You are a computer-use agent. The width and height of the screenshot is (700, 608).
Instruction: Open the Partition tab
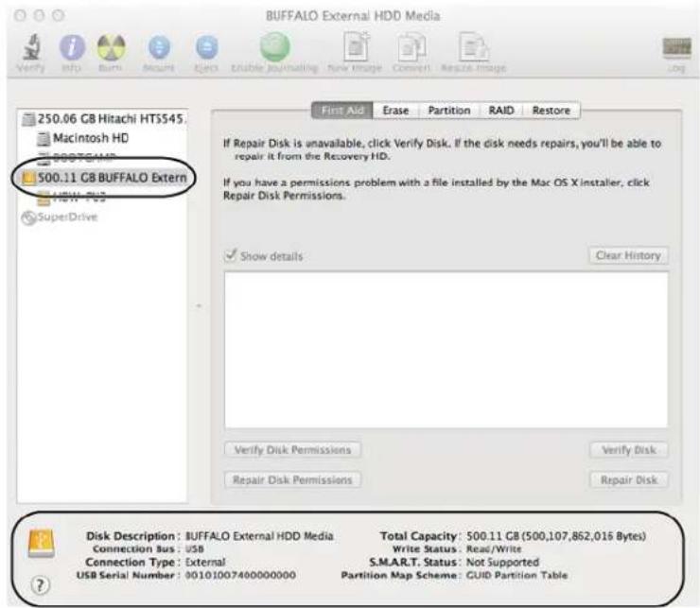(x=449, y=111)
